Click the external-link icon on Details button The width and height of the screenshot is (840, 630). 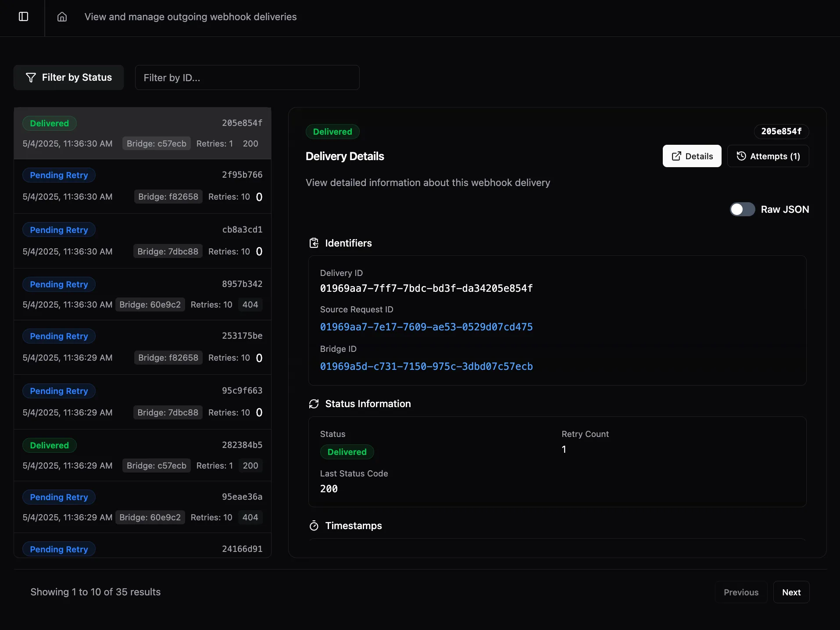(676, 156)
